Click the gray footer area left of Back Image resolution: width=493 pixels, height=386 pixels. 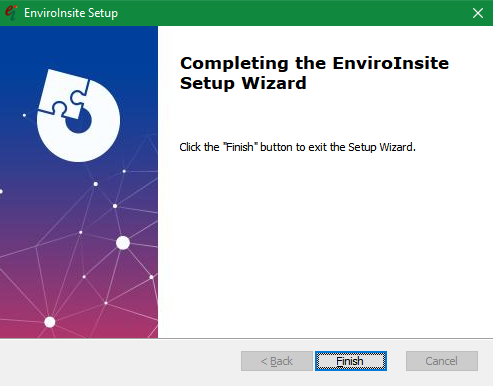coord(120,362)
